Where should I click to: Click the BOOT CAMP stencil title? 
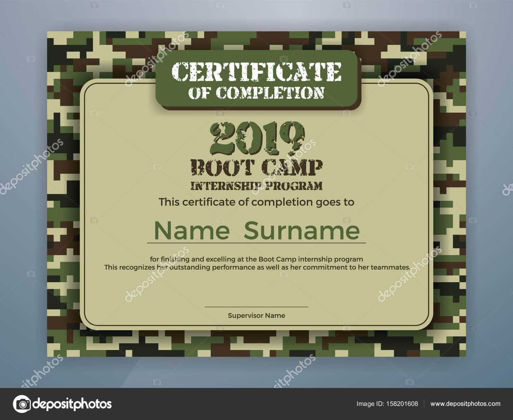256,168
